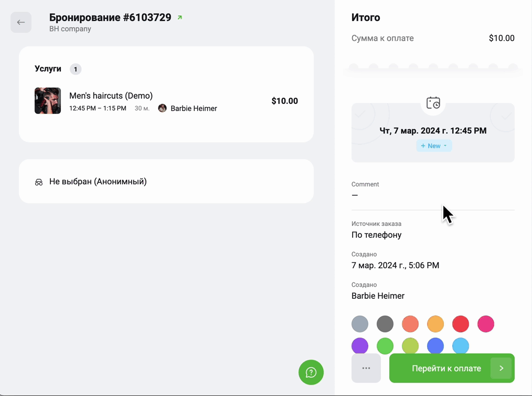Open booking in new window arrow icon
532x396 pixels.
tap(180, 17)
